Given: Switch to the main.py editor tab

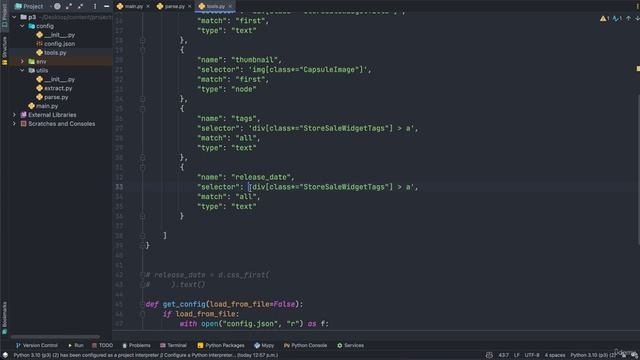Looking at the screenshot, I should point(133,6).
